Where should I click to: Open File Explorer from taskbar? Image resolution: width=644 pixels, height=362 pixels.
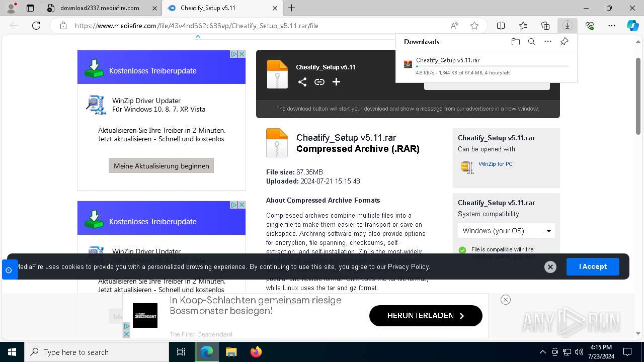[x=231, y=352]
